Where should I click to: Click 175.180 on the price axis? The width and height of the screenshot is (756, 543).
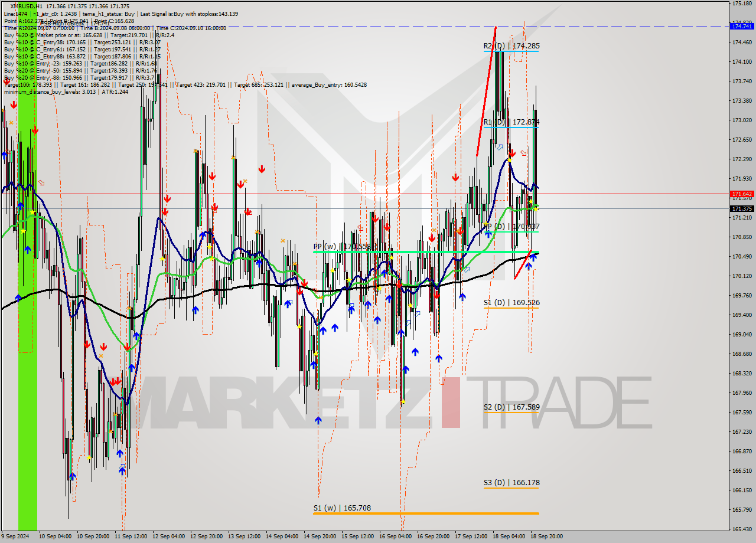tap(742, 4)
